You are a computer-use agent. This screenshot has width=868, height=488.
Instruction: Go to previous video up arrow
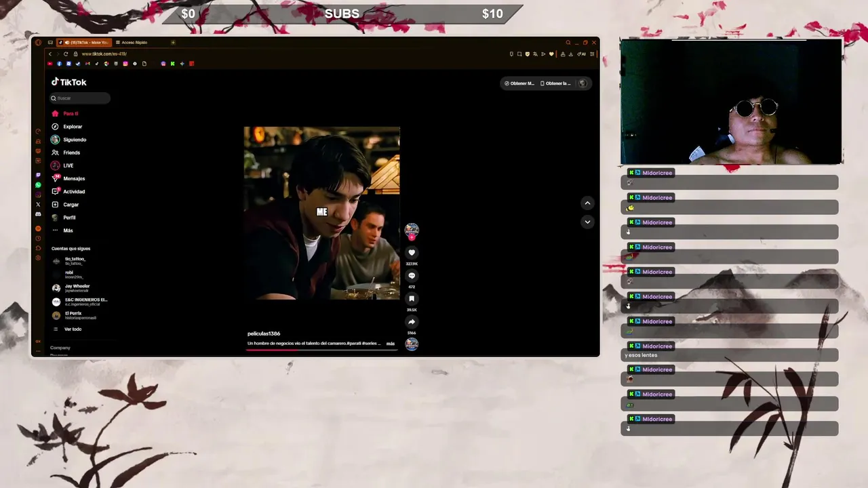[x=587, y=203]
